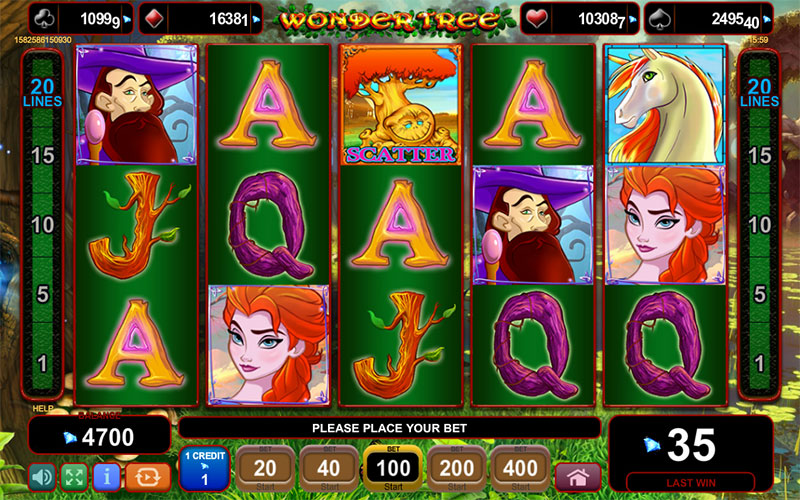Mute the game sound speaker icon
The image size is (800, 500).
coord(42,477)
